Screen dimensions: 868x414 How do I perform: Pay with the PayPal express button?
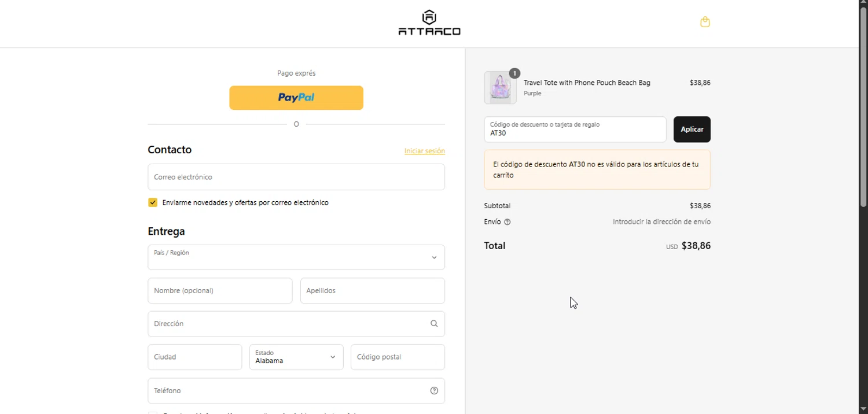pyautogui.click(x=296, y=98)
